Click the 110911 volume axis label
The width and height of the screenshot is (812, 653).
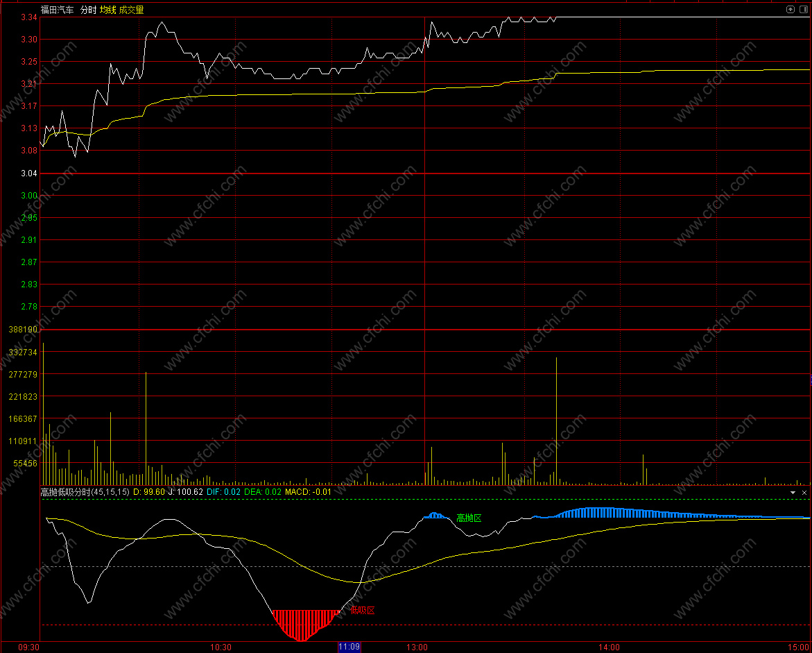point(23,441)
